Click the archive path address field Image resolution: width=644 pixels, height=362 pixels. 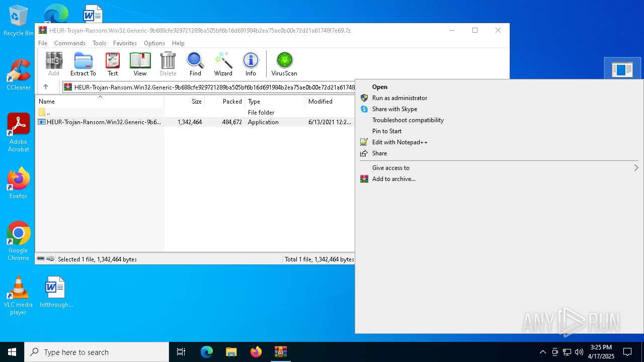209,87
